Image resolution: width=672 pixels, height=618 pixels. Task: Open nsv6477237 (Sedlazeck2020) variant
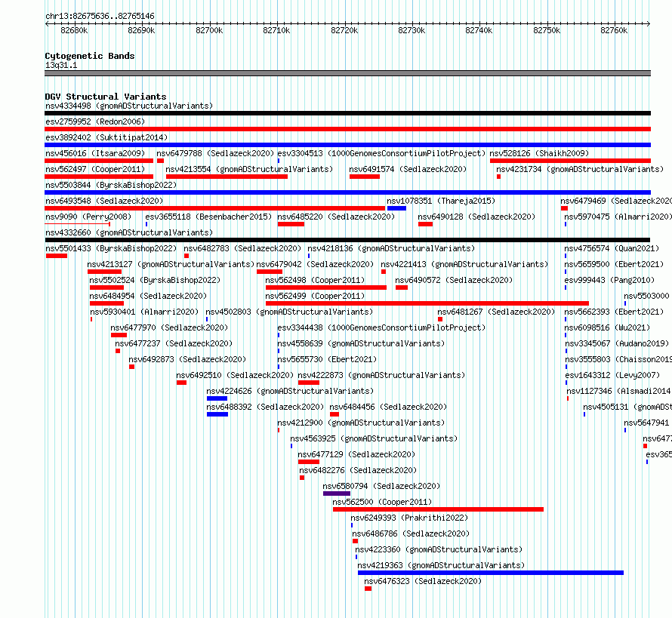tap(174, 343)
